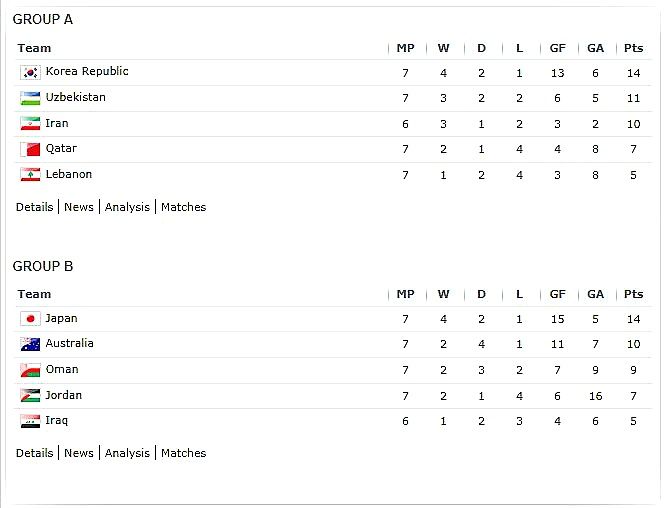This screenshot has height=508, width=668.
Task: Click the Australia flag icon
Action: pyautogui.click(x=30, y=344)
